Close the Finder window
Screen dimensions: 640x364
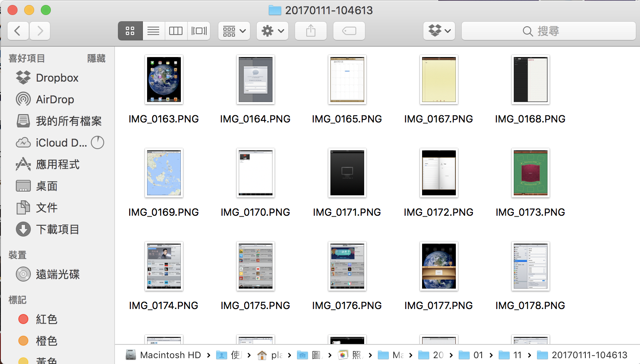click(12, 10)
